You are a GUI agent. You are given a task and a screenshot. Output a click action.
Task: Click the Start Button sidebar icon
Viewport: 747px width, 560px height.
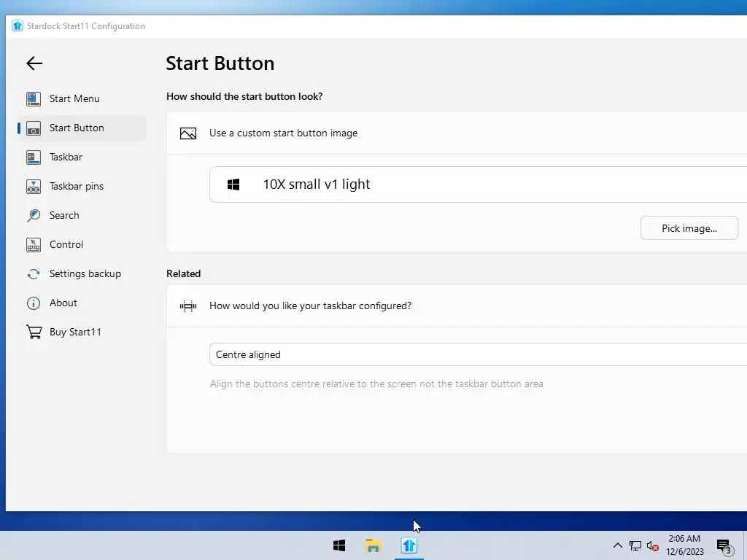click(x=34, y=128)
